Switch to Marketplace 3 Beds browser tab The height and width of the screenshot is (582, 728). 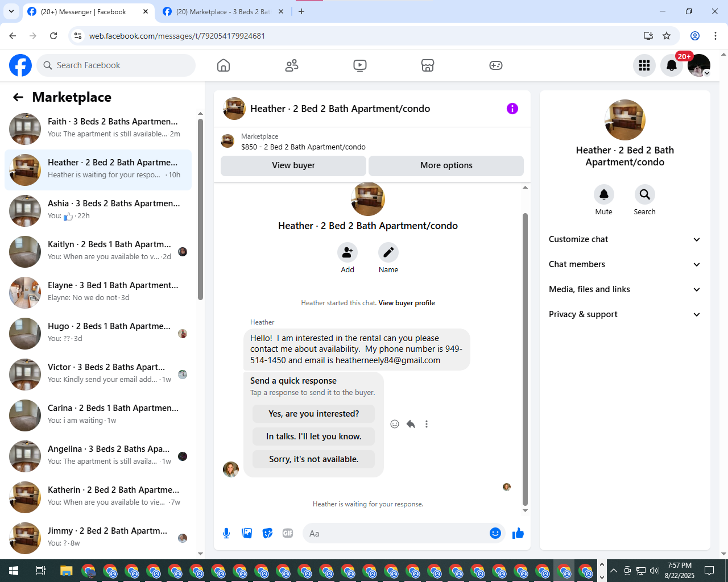coord(223,11)
